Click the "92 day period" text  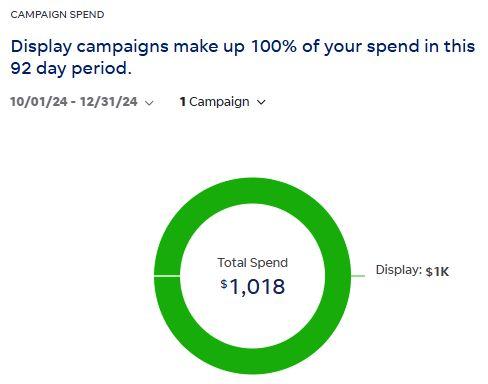(71, 68)
